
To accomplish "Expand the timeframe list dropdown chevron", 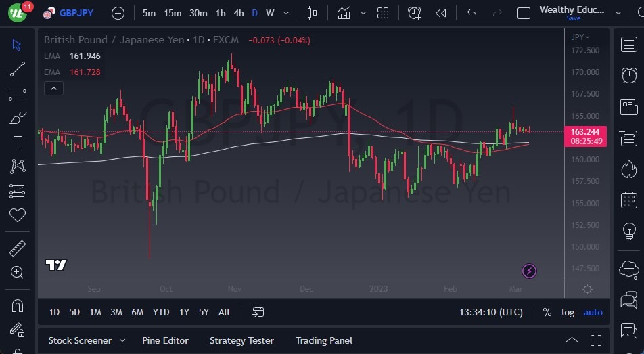I will [286, 13].
